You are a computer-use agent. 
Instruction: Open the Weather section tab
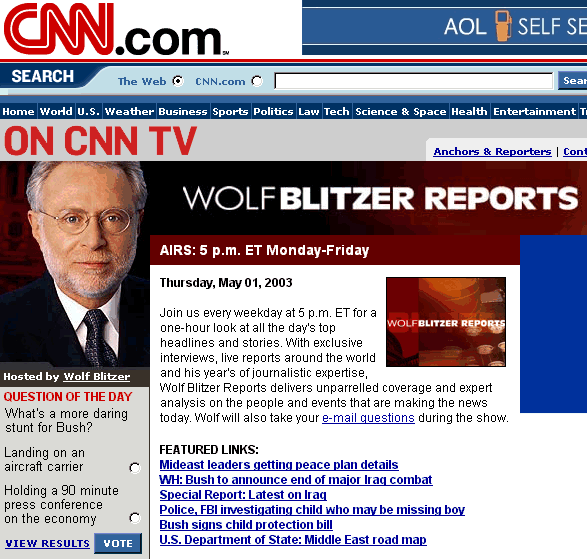[129, 112]
